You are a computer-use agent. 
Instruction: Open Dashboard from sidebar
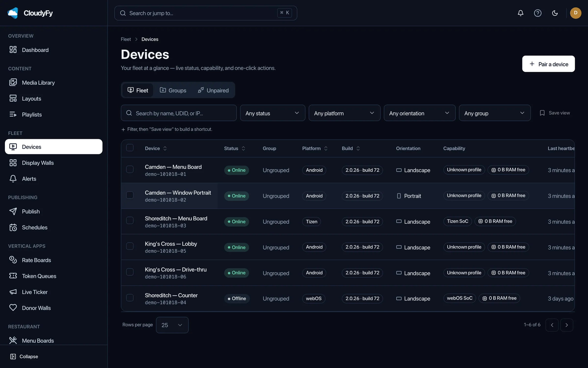pos(54,50)
